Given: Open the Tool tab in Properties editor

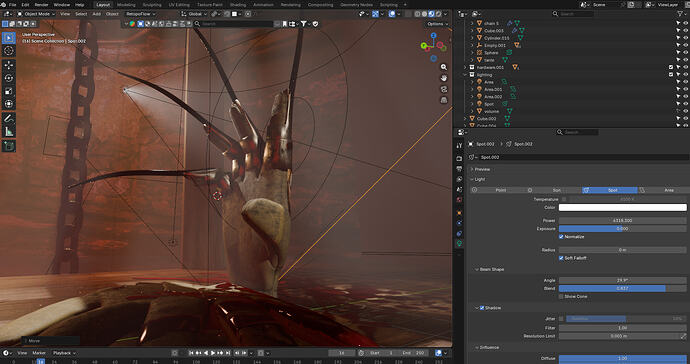Looking at the screenshot, I should (x=459, y=145).
